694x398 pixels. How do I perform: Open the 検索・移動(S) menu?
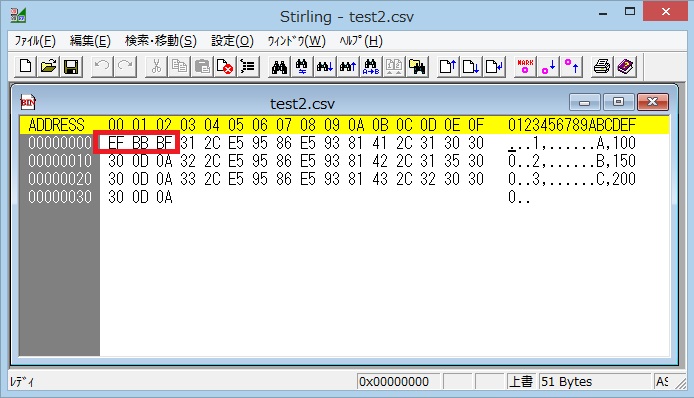[161, 41]
